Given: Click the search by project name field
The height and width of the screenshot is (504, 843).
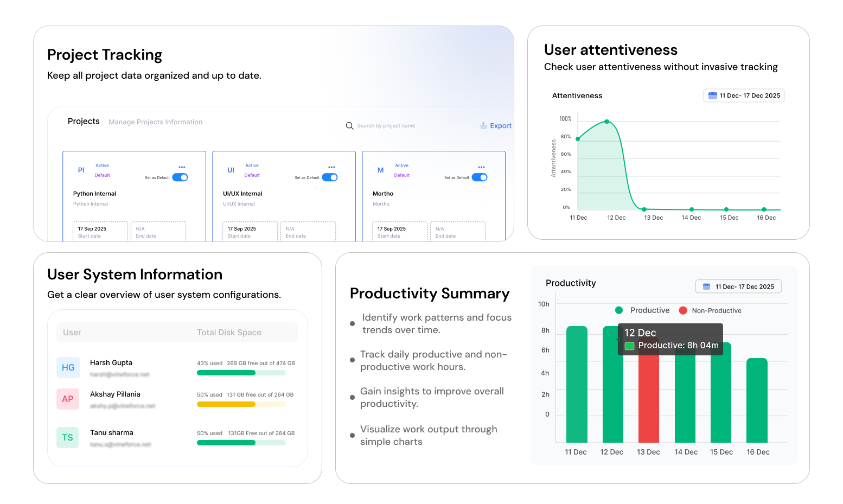Looking at the screenshot, I should point(386,125).
